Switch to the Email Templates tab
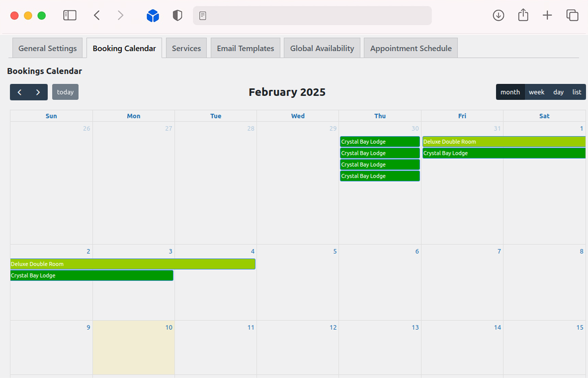The width and height of the screenshot is (588, 378). point(246,48)
